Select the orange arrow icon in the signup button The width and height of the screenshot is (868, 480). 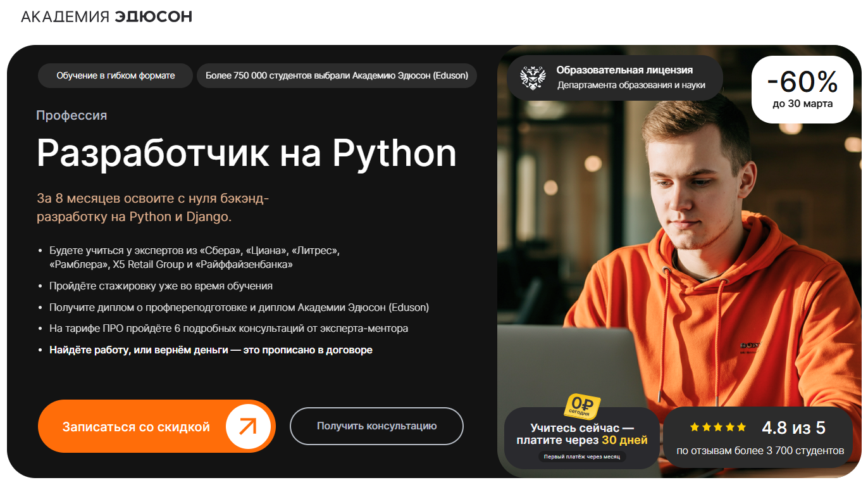pos(249,426)
